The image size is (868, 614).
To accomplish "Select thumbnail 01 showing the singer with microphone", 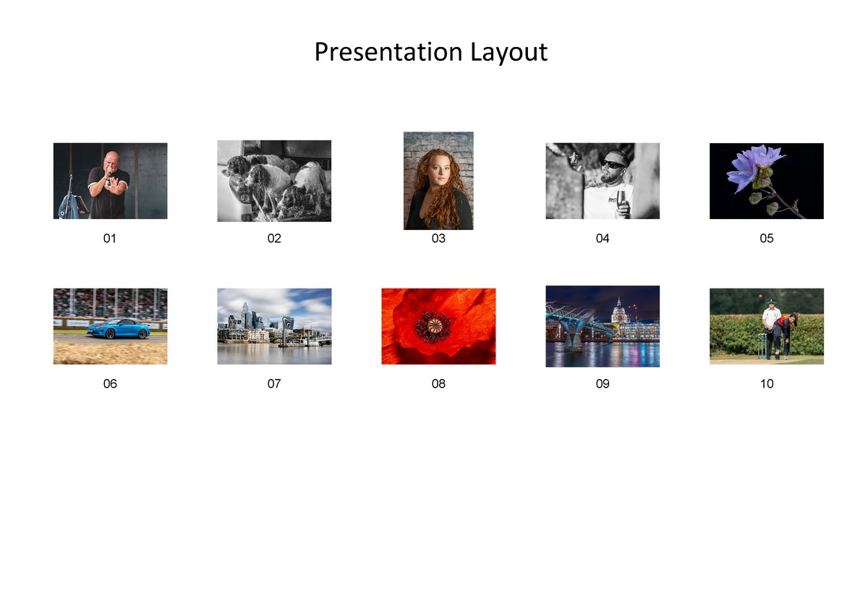I will tap(110, 181).
